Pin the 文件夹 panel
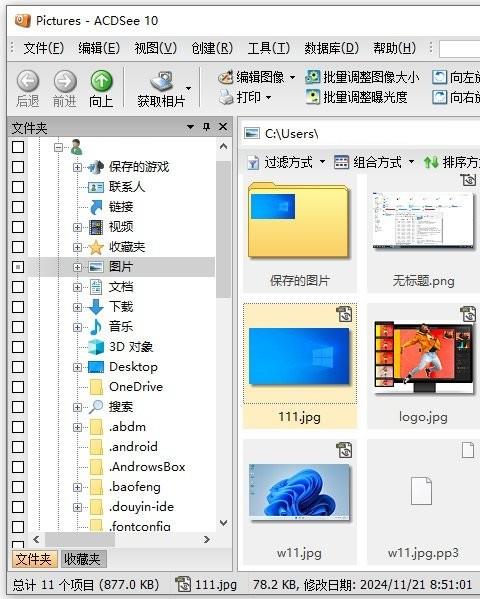Viewport: 480px width, 599px height. point(206,127)
